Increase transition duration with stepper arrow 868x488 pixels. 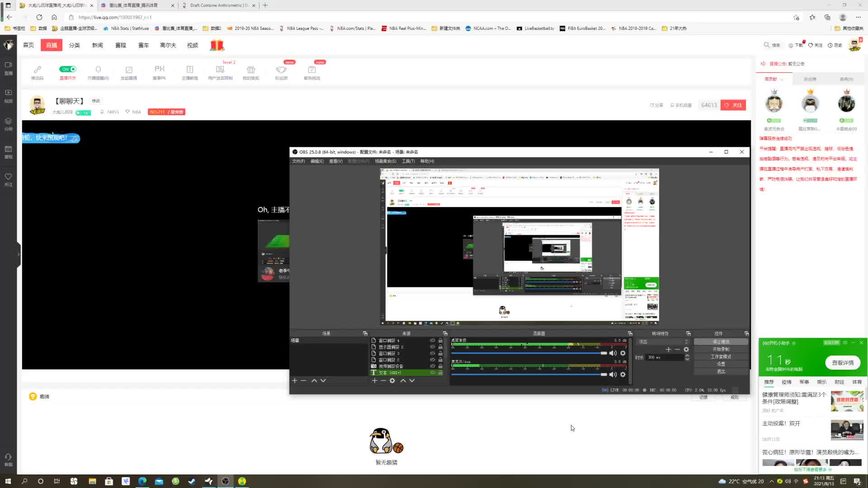687,355
